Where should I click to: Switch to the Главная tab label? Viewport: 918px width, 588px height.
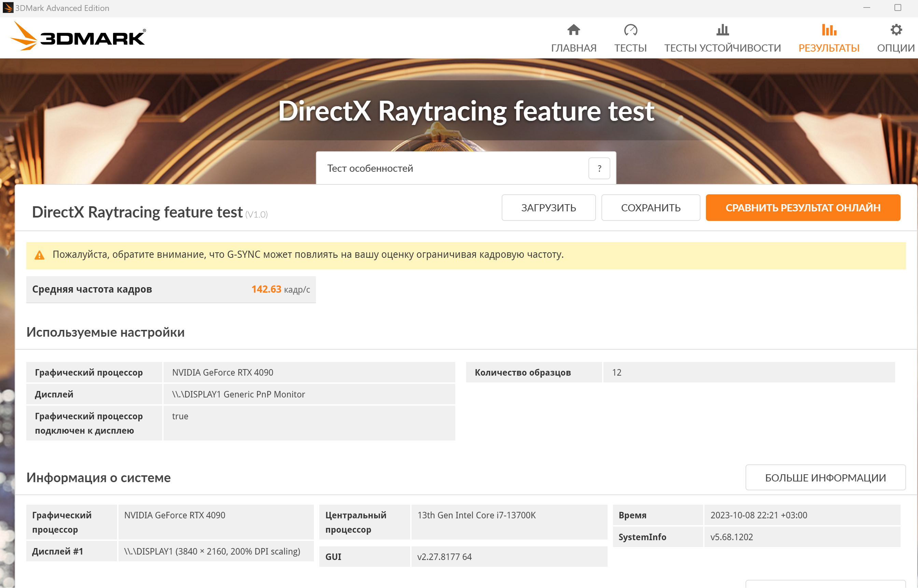[x=573, y=48]
